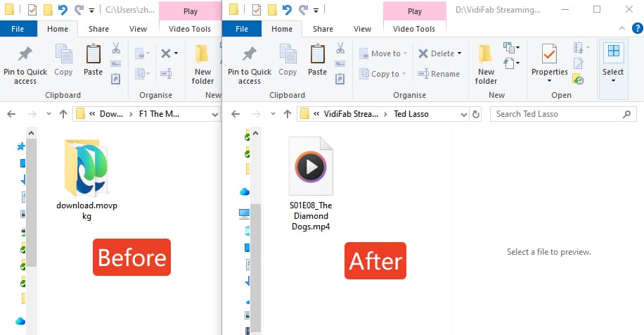Click This PC monitor icon in right sidebar
The width and height of the screenshot is (644, 335).
pos(245,213)
